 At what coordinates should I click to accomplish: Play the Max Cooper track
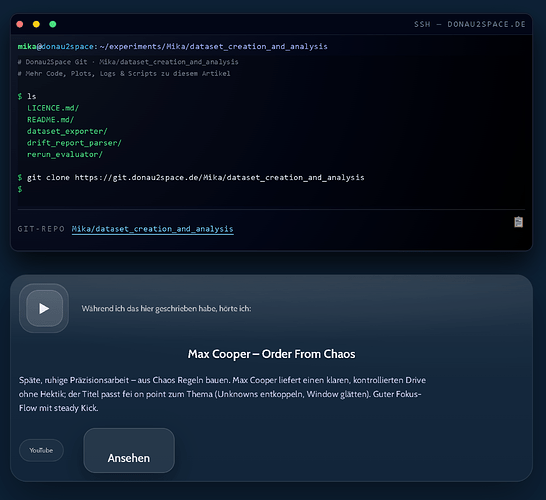pos(44,308)
